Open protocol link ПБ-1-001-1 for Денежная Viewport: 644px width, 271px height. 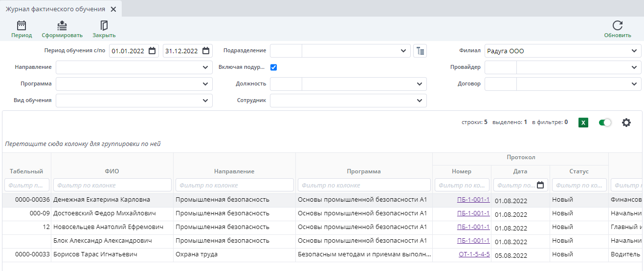[x=473, y=200]
